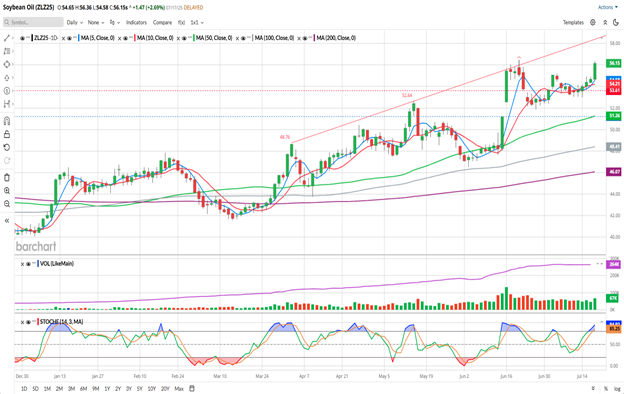Click the trash can delete icon
Viewport: 624px width, 394px height.
coord(6,177)
